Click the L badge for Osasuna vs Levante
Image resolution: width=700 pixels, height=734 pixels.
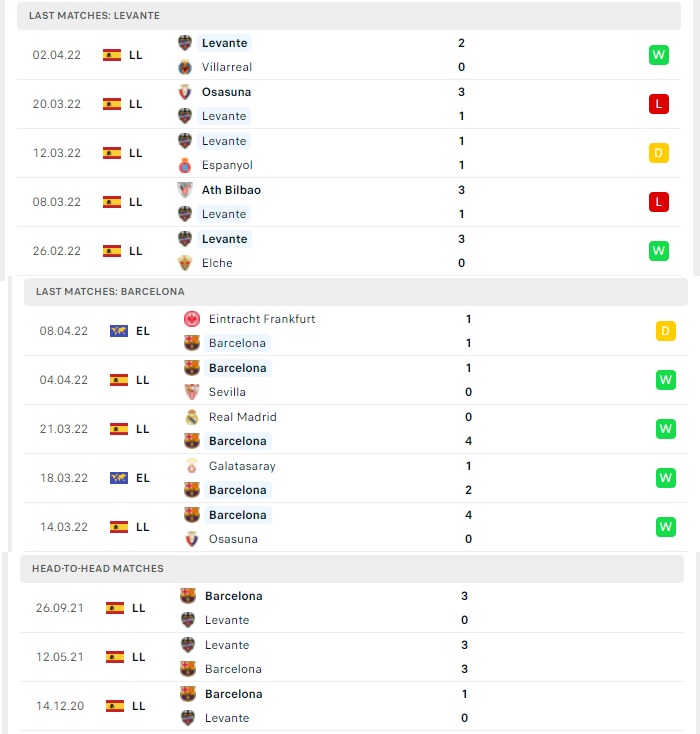pyautogui.click(x=659, y=104)
